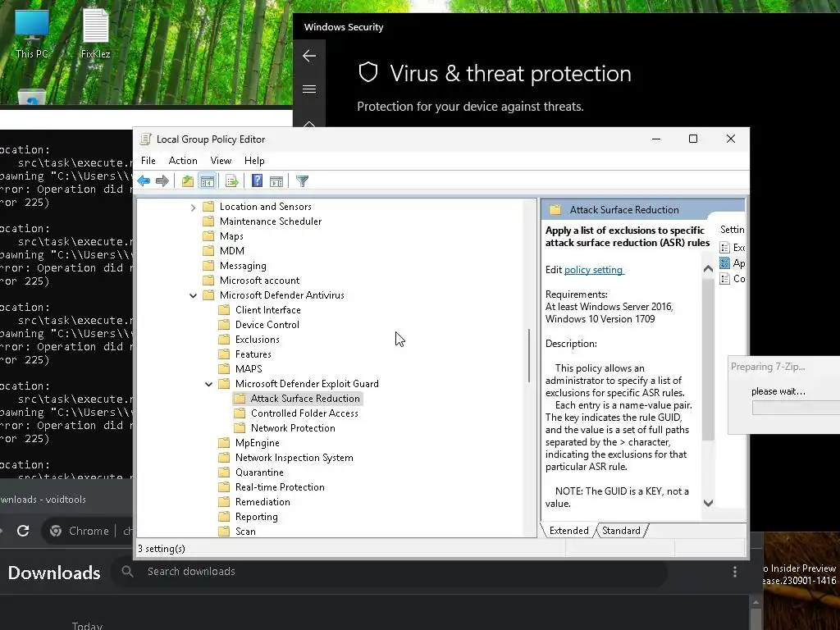Screen dimensions: 840x630
Task: Switch to the Extended tab
Action: (569, 531)
